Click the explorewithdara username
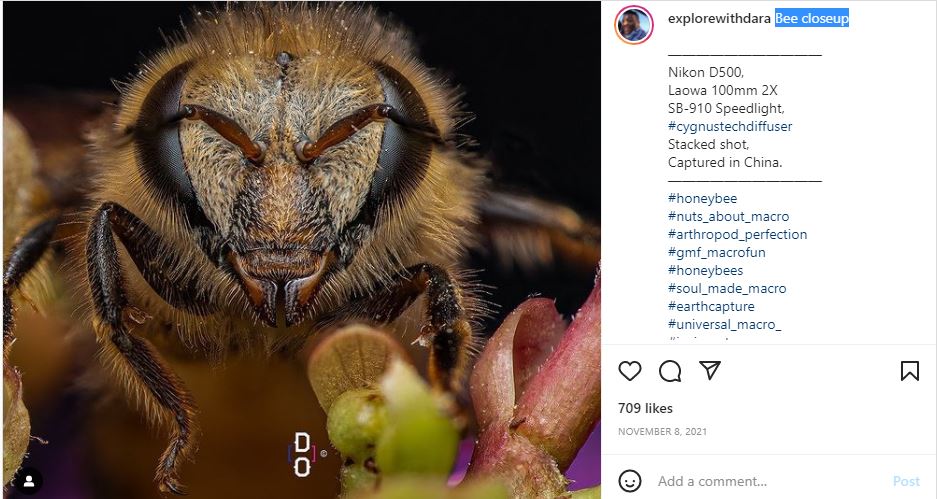The height and width of the screenshot is (499, 937). (719, 19)
